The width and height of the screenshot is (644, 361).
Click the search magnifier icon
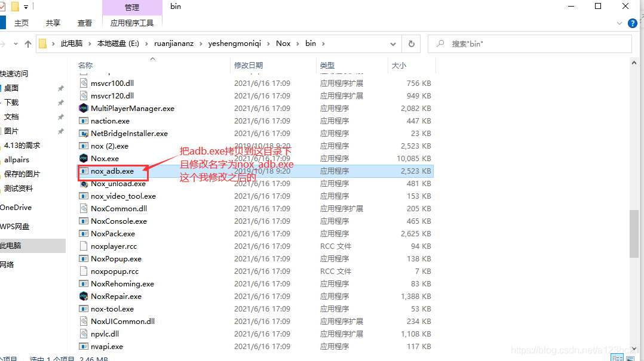[440, 44]
